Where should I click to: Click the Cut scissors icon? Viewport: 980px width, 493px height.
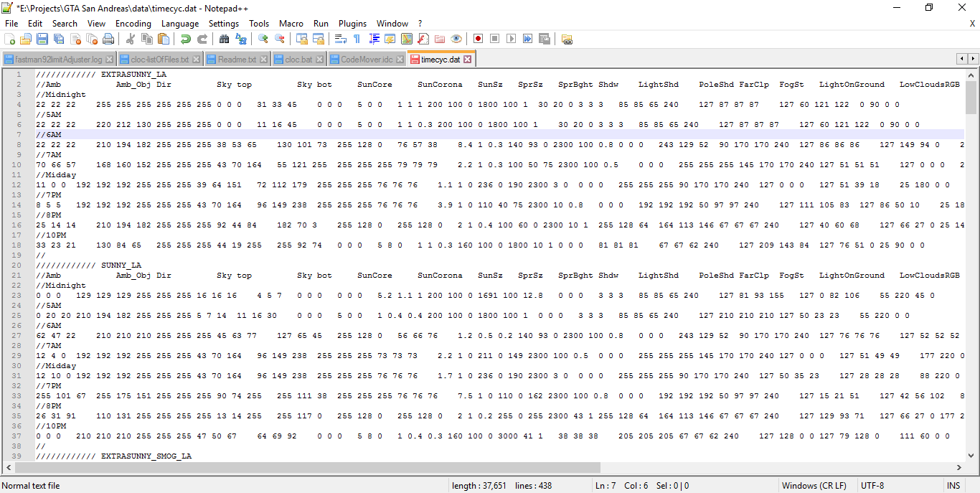point(131,39)
